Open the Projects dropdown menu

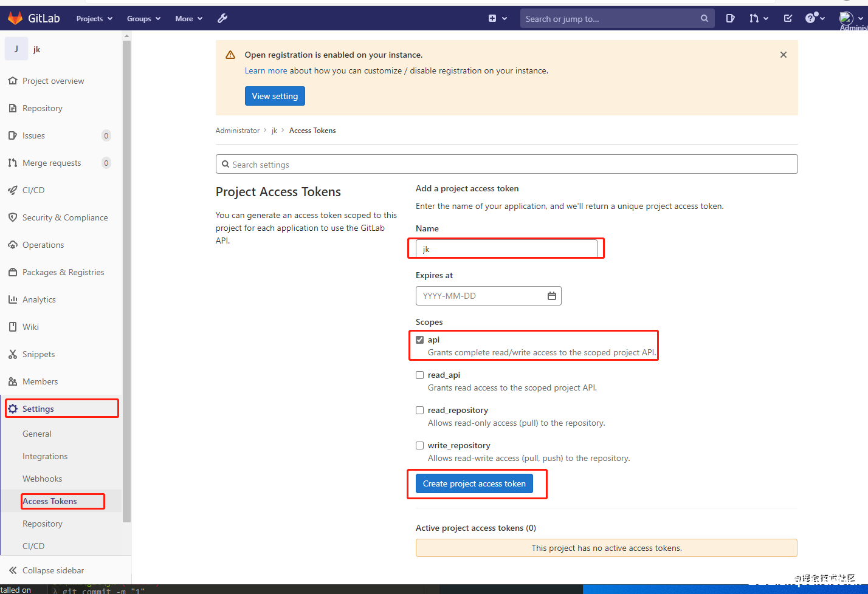[94, 18]
